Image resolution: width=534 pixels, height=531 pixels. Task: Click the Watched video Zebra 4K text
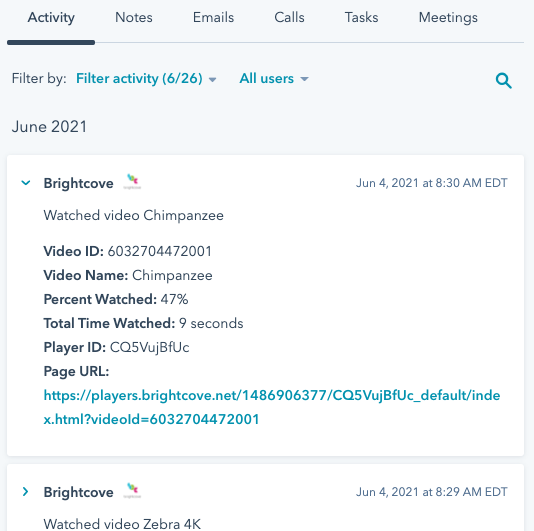(x=122, y=524)
